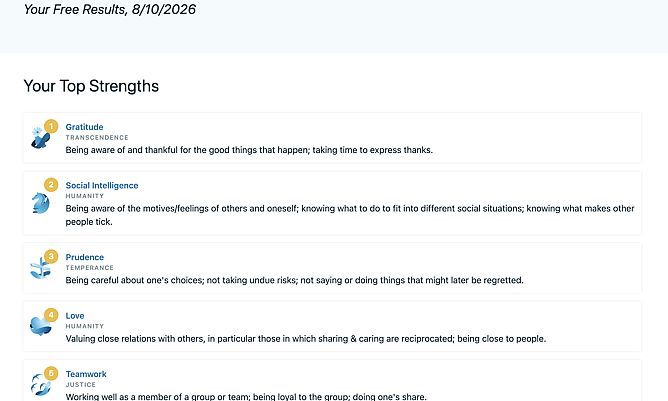The image size is (668, 401).
Task: Click the Your Top Strengths heading
Action: point(91,86)
